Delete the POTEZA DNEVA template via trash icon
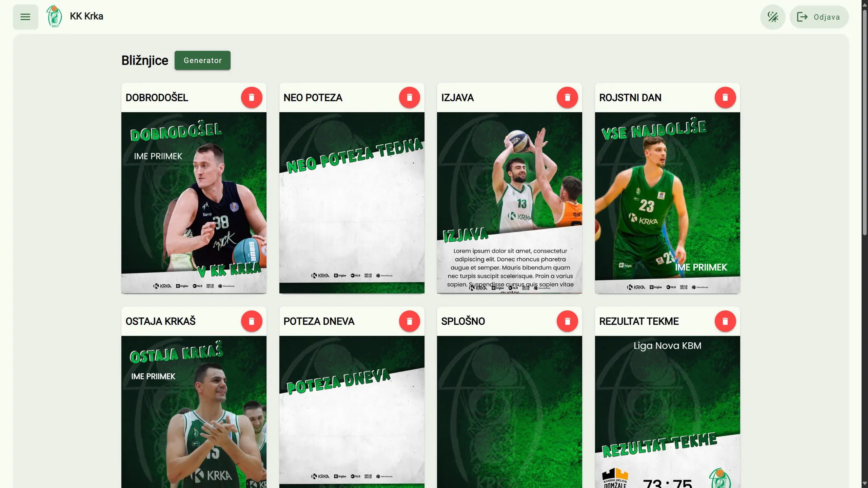The height and width of the screenshot is (488, 868). 410,321
